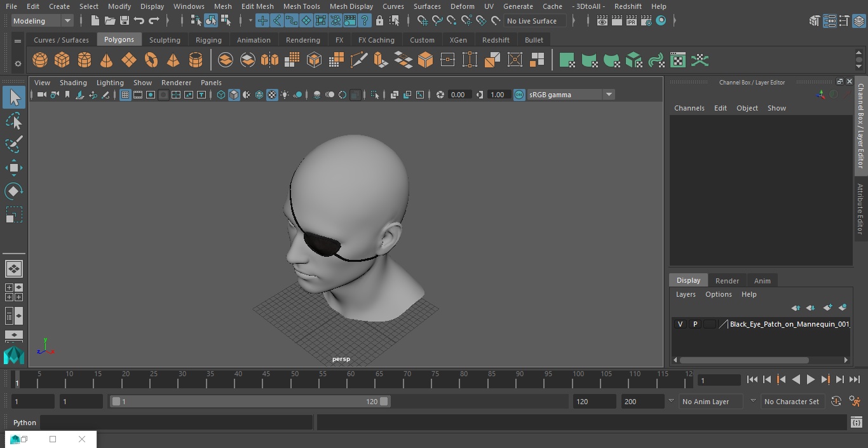The width and height of the screenshot is (868, 448).
Task: Toggle the P playback box on layer
Action: coord(695,324)
